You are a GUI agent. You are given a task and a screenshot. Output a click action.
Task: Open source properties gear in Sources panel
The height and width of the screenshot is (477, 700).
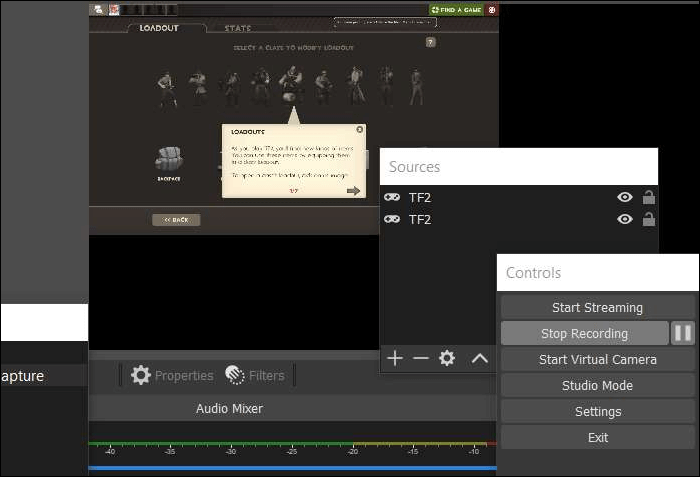[x=447, y=358]
